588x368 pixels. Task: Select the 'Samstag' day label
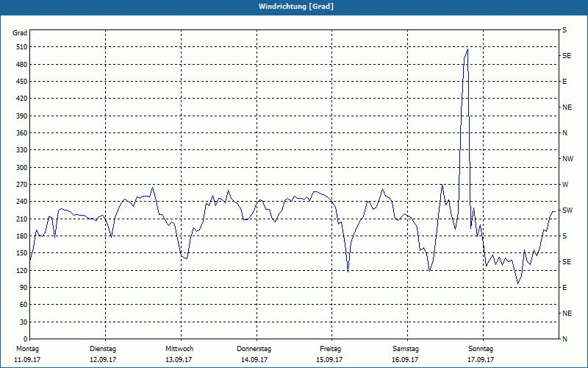(x=406, y=349)
